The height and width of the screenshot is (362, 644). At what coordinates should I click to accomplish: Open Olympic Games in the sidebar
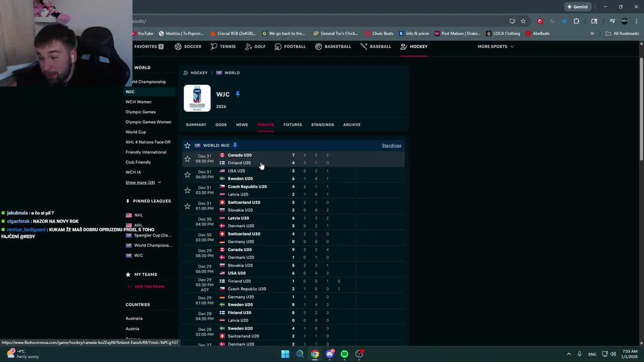[x=140, y=112]
